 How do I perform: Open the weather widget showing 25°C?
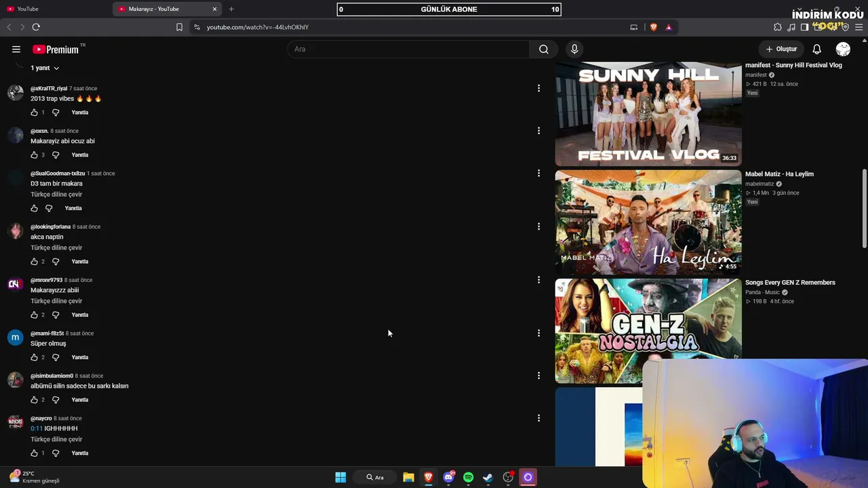point(34,477)
